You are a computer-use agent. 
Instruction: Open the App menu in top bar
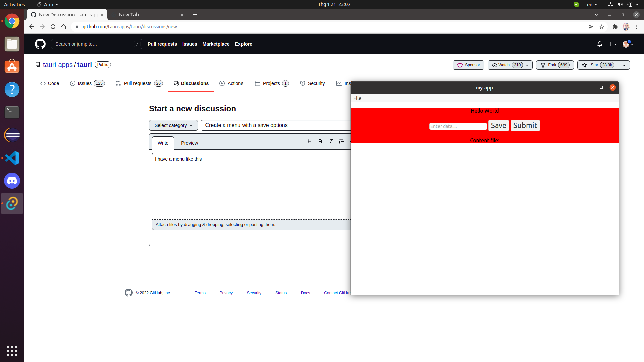click(48, 4)
